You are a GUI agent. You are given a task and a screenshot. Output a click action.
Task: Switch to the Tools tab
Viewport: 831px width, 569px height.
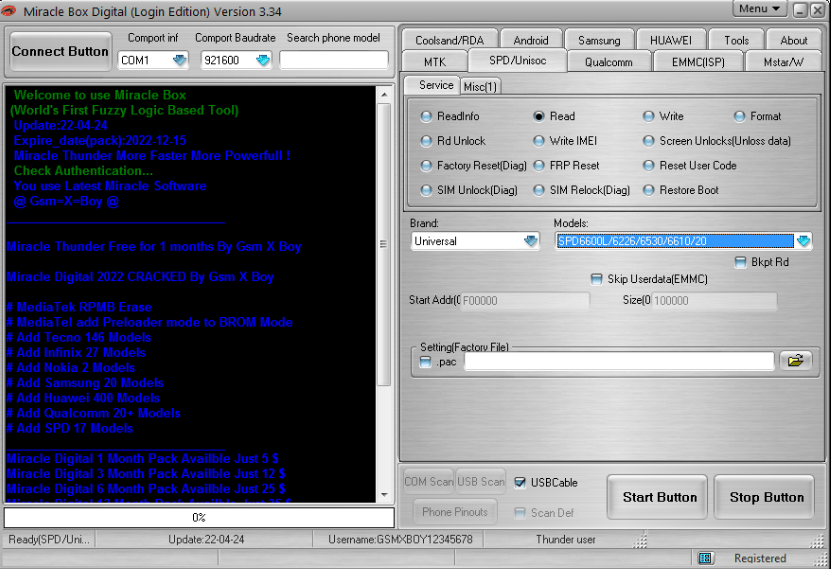pos(736,40)
